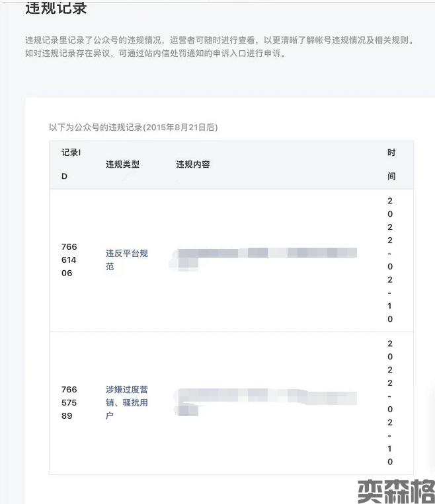
Task: Click the 违规记录 page title
Action: coord(56,9)
